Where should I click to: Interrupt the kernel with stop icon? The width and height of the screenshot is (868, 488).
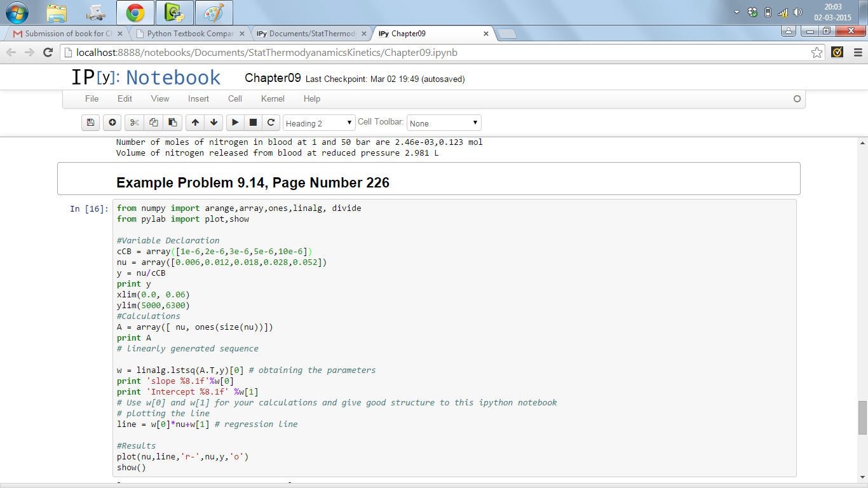pos(253,123)
